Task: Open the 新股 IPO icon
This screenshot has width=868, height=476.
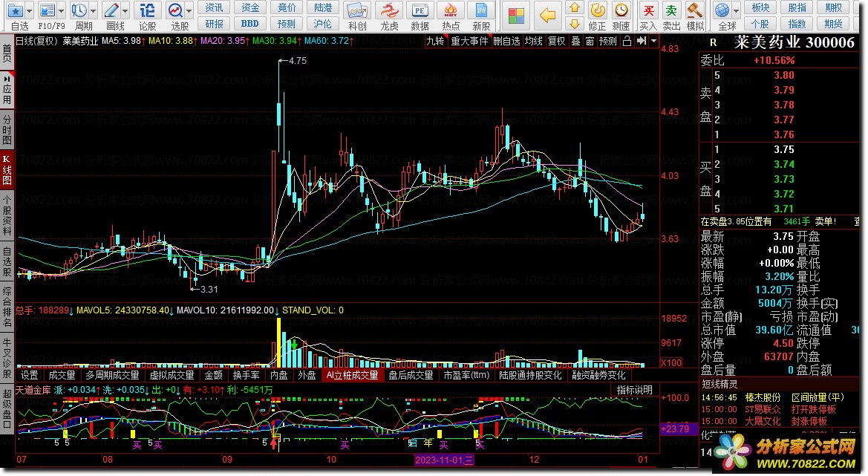Action: (x=481, y=10)
